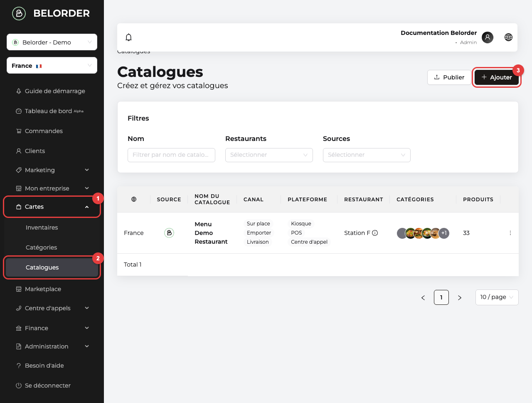This screenshot has height=403, width=532.
Task: Open the user avatar menu
Action: tap(488, 37)
